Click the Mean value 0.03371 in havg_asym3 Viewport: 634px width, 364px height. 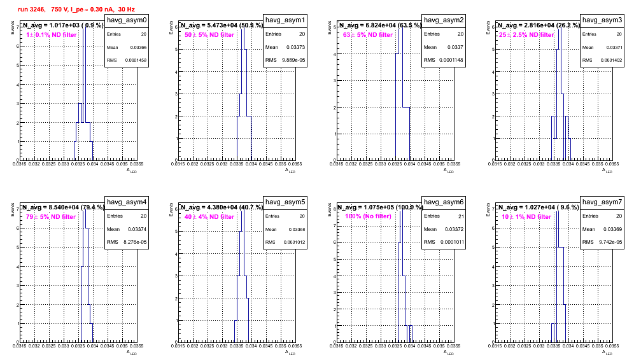tap(614, 47)
